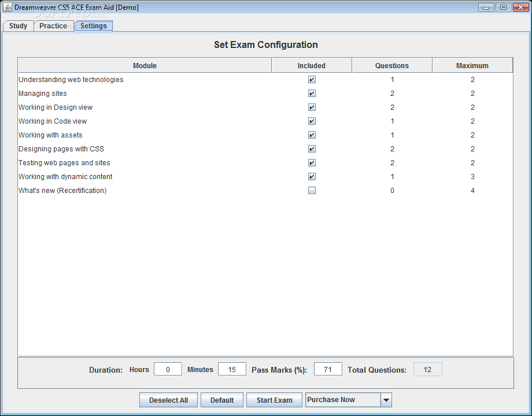Select Questions cell for Testing web pages
Screen dimensions: 532x416
tap(392, 163)
